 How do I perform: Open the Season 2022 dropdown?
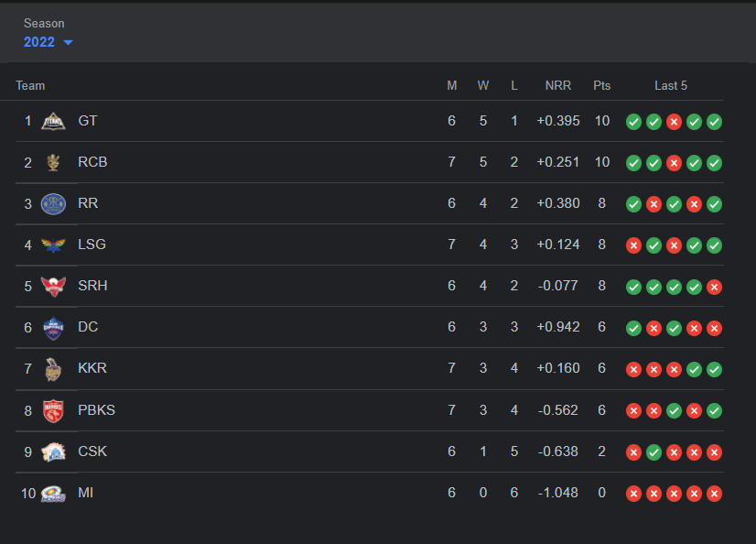click(x=40, y=42)
